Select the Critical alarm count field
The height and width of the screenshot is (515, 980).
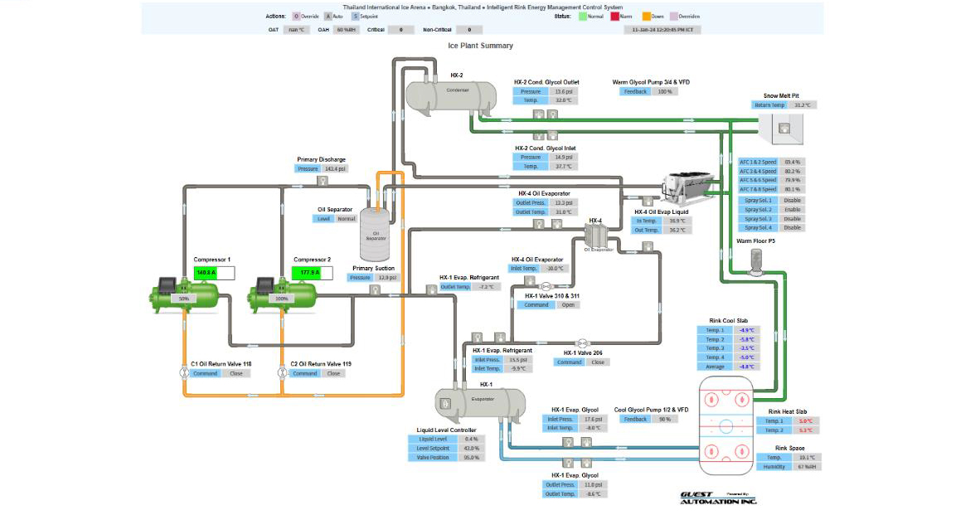click(x=401, y=30)
